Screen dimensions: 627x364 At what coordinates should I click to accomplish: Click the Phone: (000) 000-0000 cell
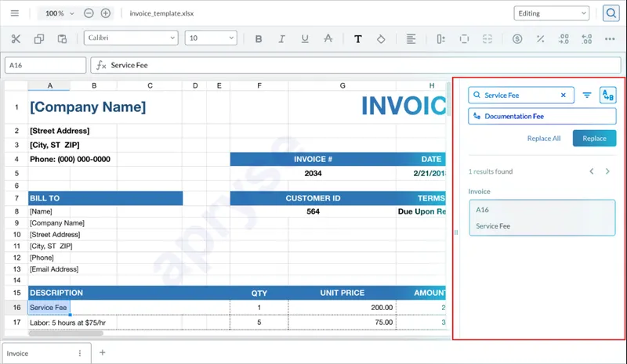70,159
